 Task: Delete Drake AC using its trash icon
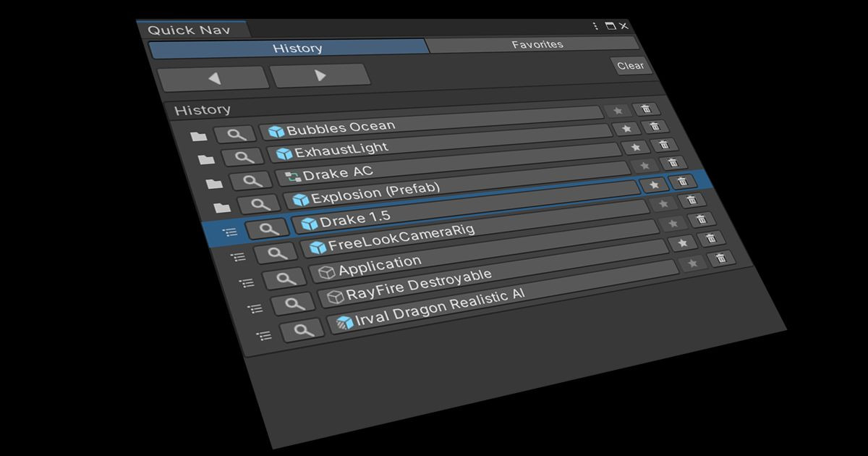point(673,164)
